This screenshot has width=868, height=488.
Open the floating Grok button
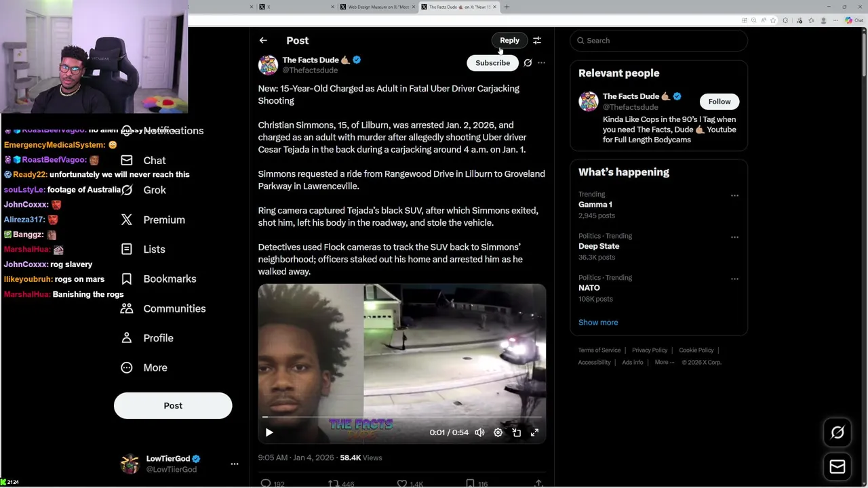[837, 432]
